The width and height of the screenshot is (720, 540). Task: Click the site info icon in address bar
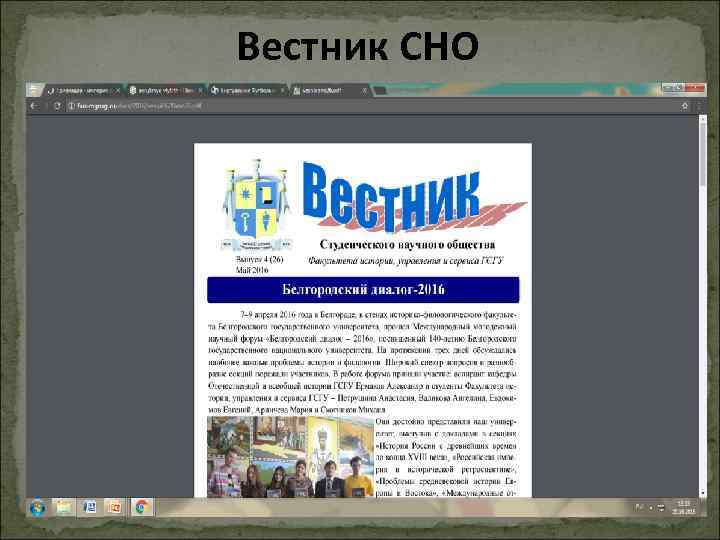tap(72, 106)
